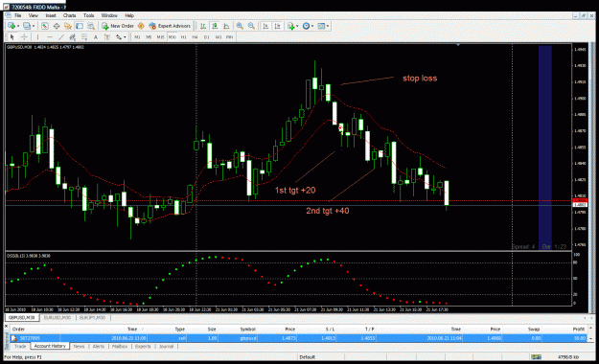Click the New Order button
Image resolution: width=599 pixels, height=364 pixels.
tap(118, 26)
